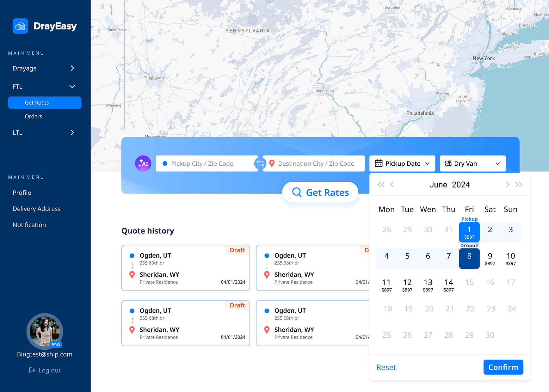Viewport: 549px width, 392px height.
Task: Reset the calendar selection
Action: [x=386, y=367]
